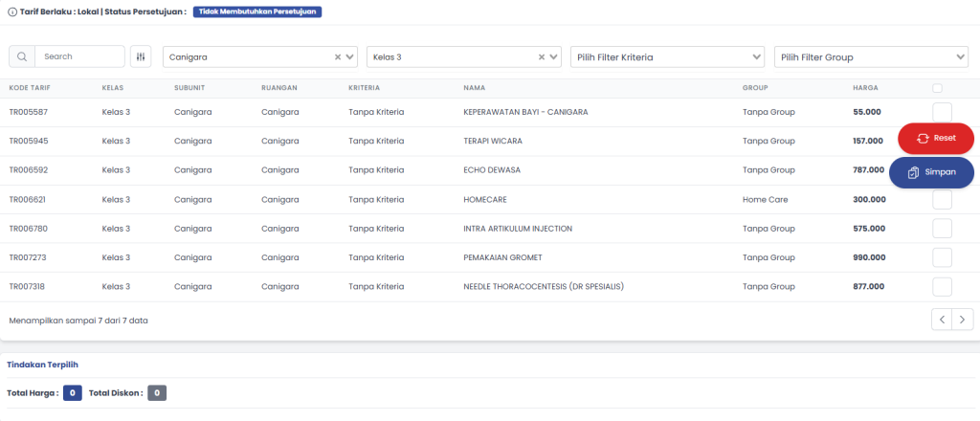Expand Pilih Filter Group dropdown
980x421 pixels.
[x=871, y=57]
